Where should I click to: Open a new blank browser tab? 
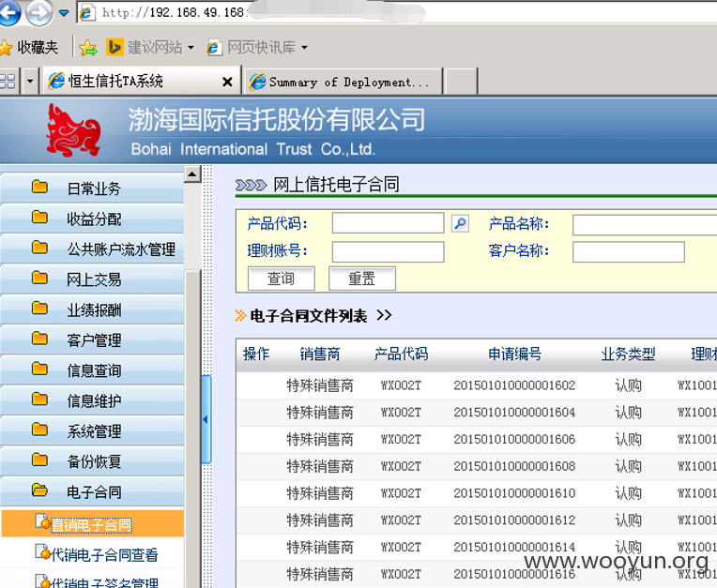pos(461,82)
